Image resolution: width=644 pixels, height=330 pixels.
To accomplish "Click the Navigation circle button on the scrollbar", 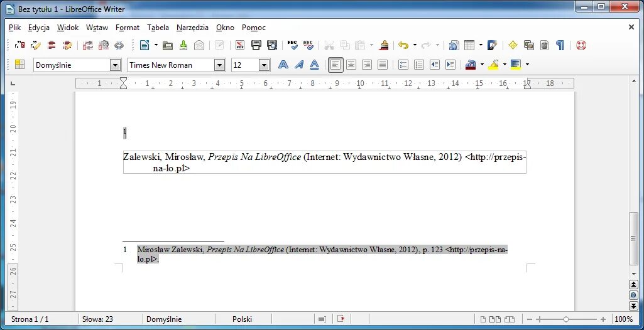I will click(633, 295).
